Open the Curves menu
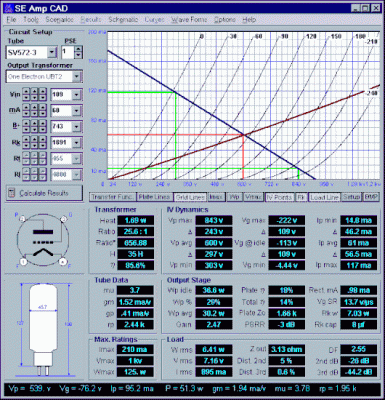 pyautogui.click(x=154, y=20)
